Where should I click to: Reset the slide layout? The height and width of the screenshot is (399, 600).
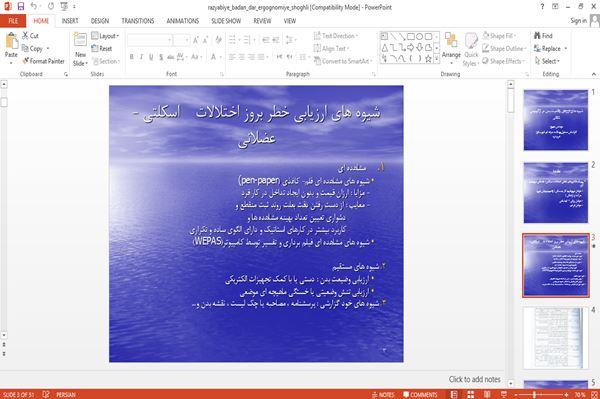point(102,49)
